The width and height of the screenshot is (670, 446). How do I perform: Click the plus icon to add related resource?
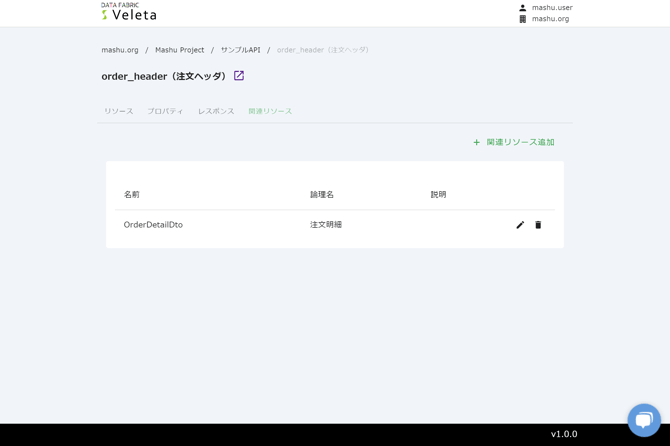(476, 143)
